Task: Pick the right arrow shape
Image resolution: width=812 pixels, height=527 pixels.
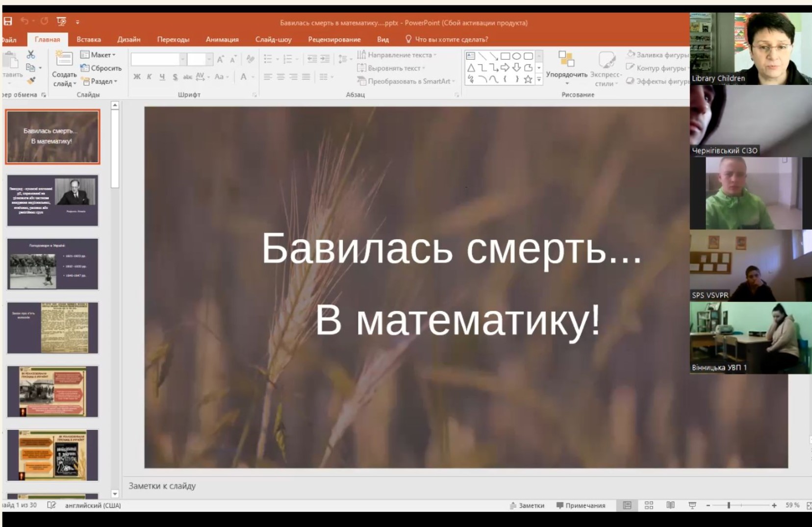Action: pyautogui.click(x=505, y=68)
